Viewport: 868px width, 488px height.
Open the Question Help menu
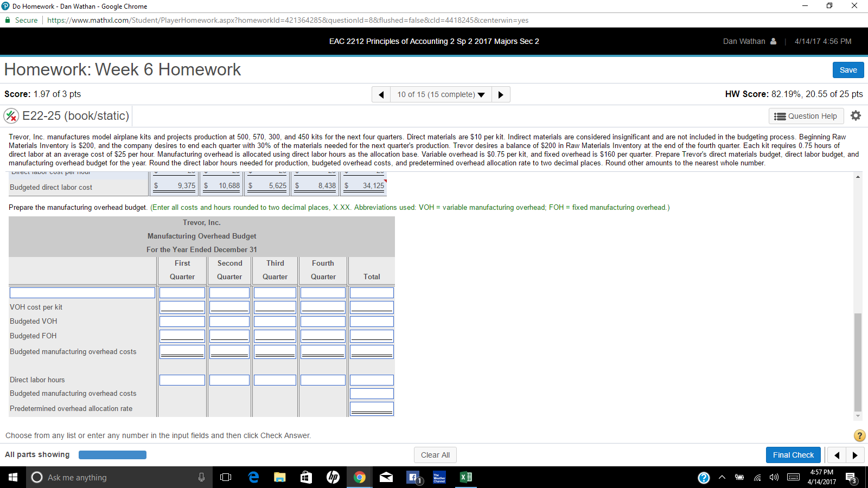pyautogui.click(x=806, y=115)
